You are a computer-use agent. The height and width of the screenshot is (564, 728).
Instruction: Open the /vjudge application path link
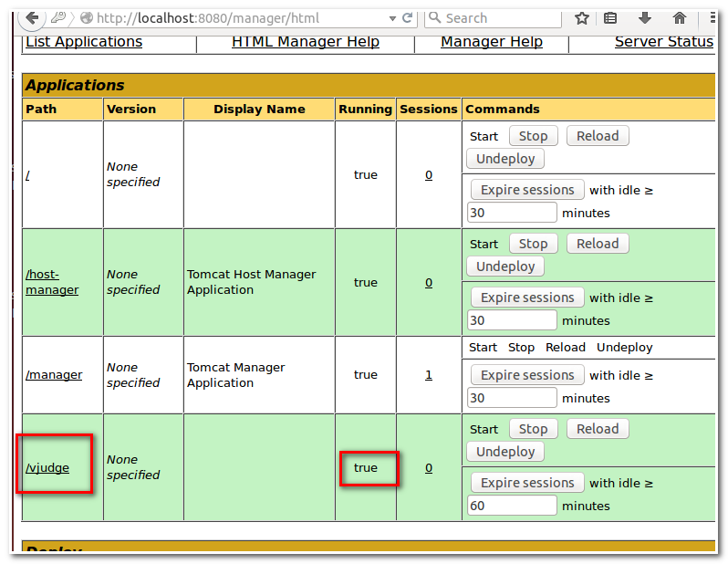click(x=47, y=468)
